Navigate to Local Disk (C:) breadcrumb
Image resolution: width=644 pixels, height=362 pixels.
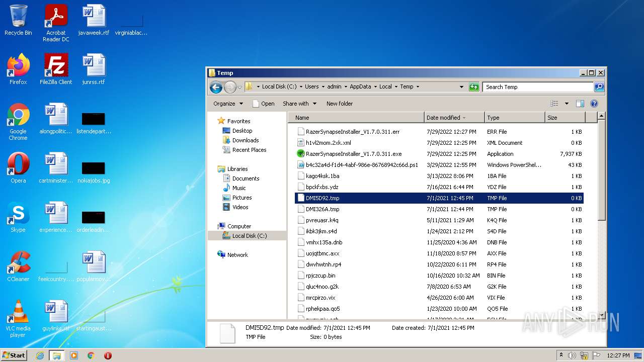(279, 86)
